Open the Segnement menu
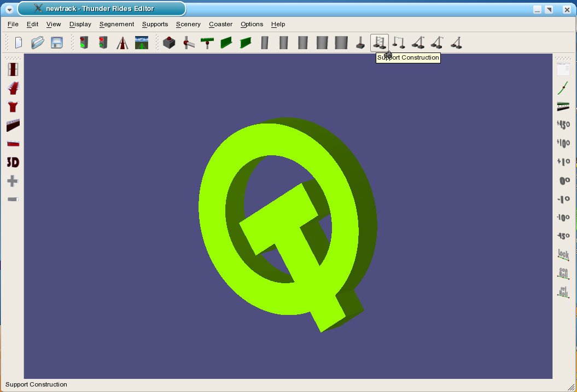This screenshot has width=577, height=392. pos(116,24)
